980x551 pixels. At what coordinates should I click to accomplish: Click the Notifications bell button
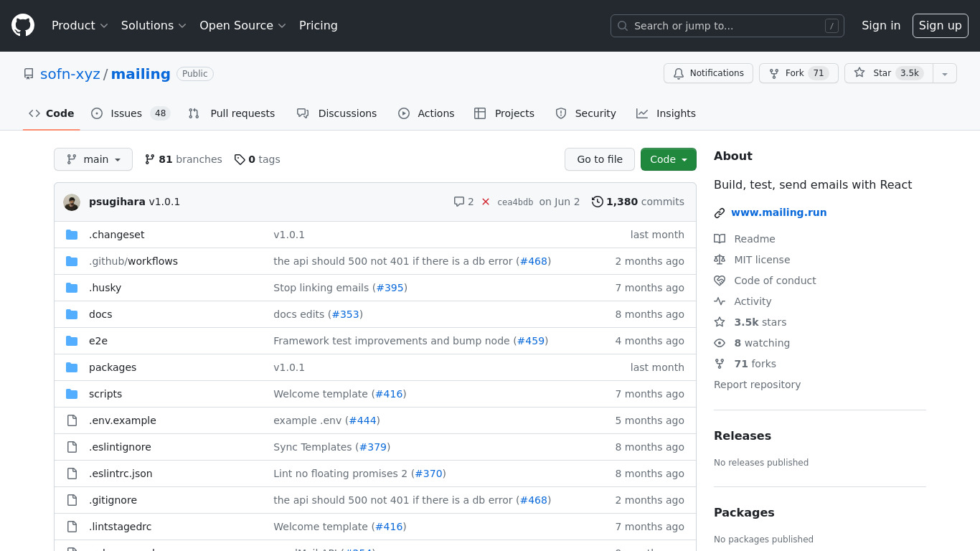(x=709, y=73)
